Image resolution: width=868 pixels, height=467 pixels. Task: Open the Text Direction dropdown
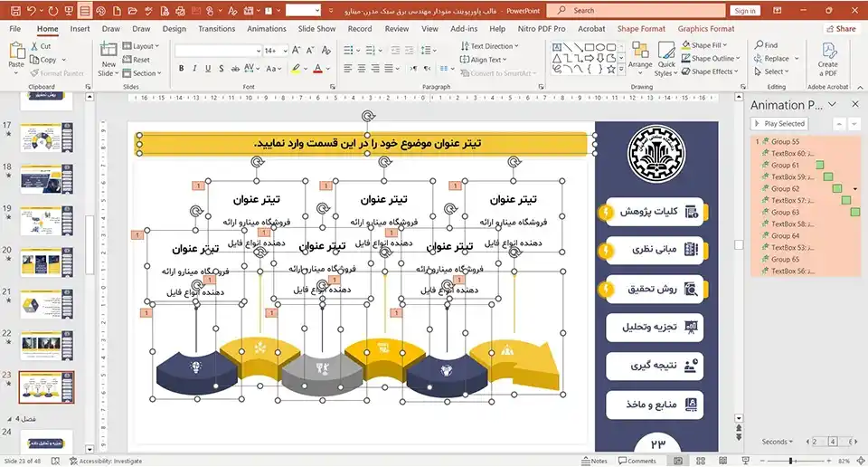(489, 46)
